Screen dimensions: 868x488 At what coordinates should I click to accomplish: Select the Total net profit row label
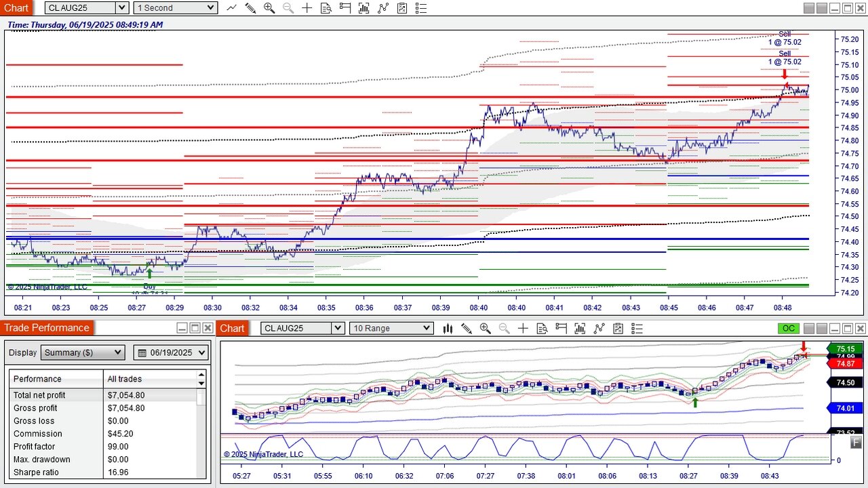click(x=39, y=395)
